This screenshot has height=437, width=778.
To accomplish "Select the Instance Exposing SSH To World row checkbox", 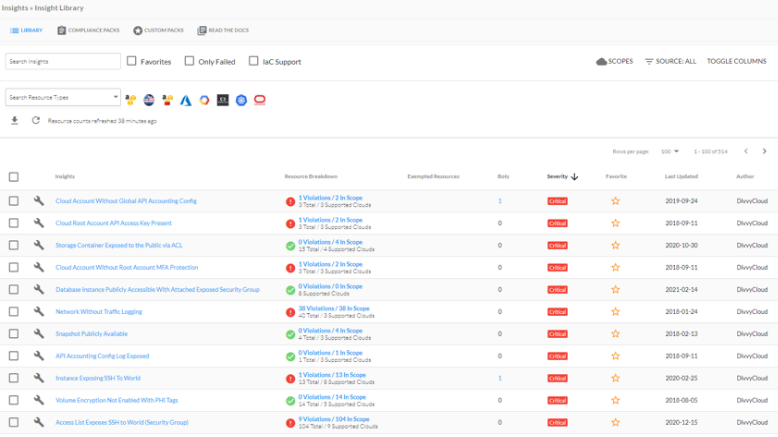I will tap(13, 378).
